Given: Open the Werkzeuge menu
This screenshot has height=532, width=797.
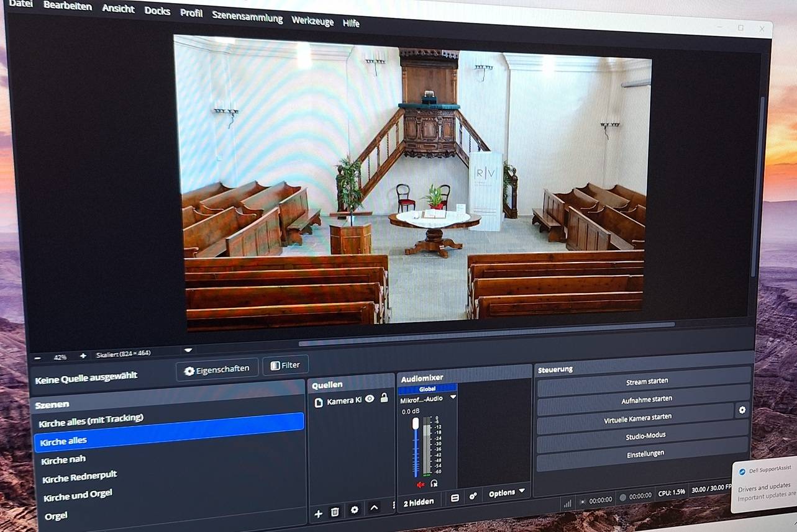Looking at the screenshot, I should tap(312, 20).
